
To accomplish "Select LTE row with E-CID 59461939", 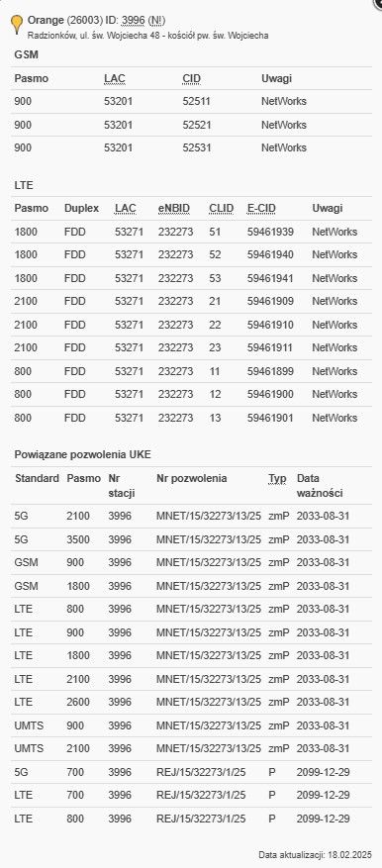I will (x=191, y=232).
